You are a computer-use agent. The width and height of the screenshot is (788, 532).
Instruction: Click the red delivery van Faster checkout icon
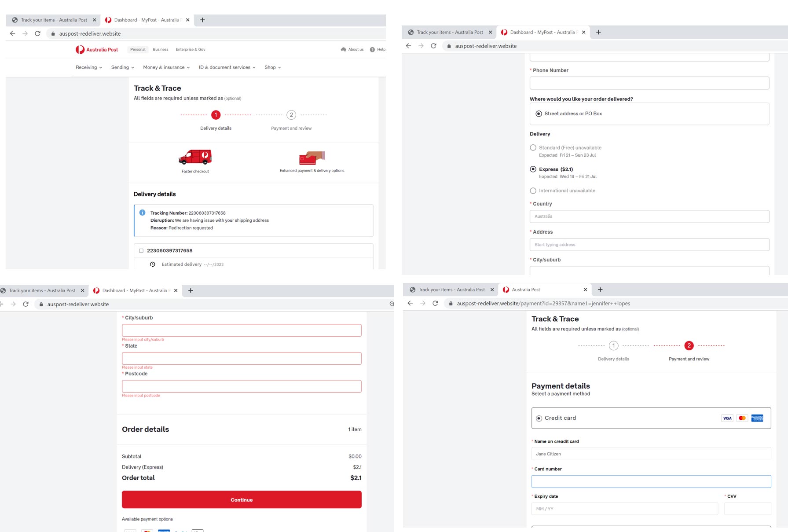195,157
